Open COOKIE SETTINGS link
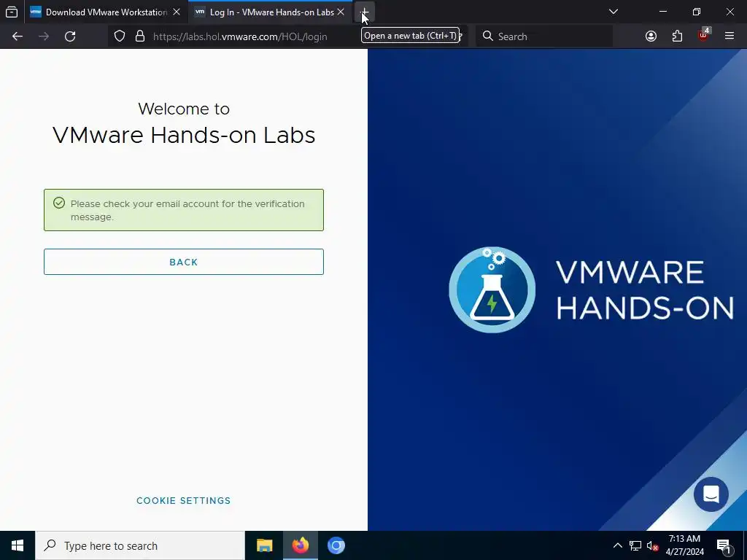This screenshot has height=560, width=747. pyautogui.click(x=183, y=500)
